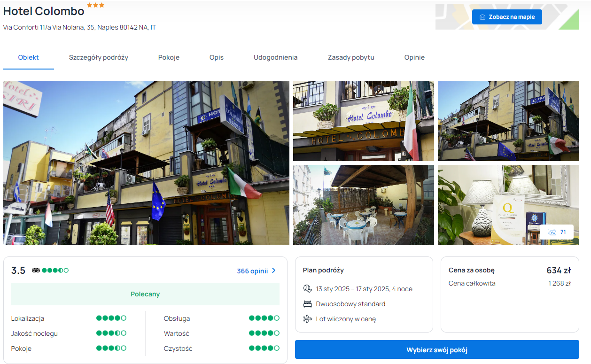Click the Tripadvisor overall rating bubbles

[55, 270]
